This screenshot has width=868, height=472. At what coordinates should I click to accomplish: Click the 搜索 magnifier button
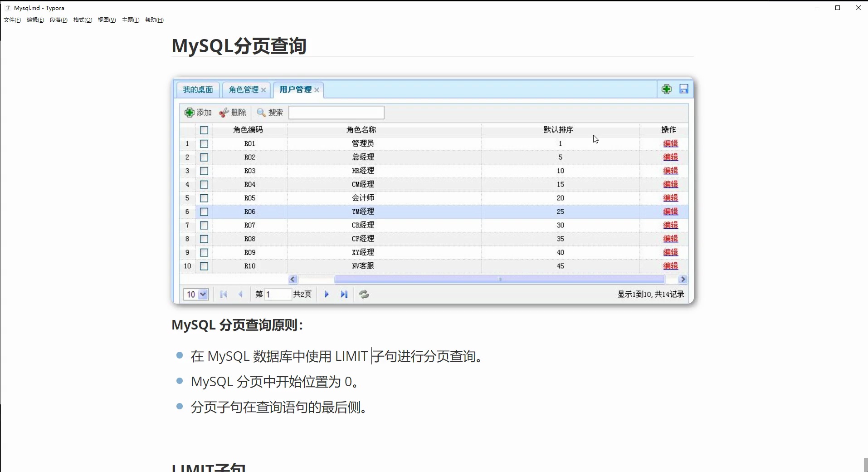point(270,113)
